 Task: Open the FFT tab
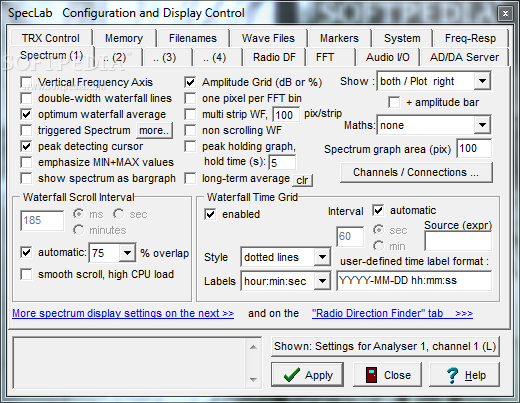(330, 57)
